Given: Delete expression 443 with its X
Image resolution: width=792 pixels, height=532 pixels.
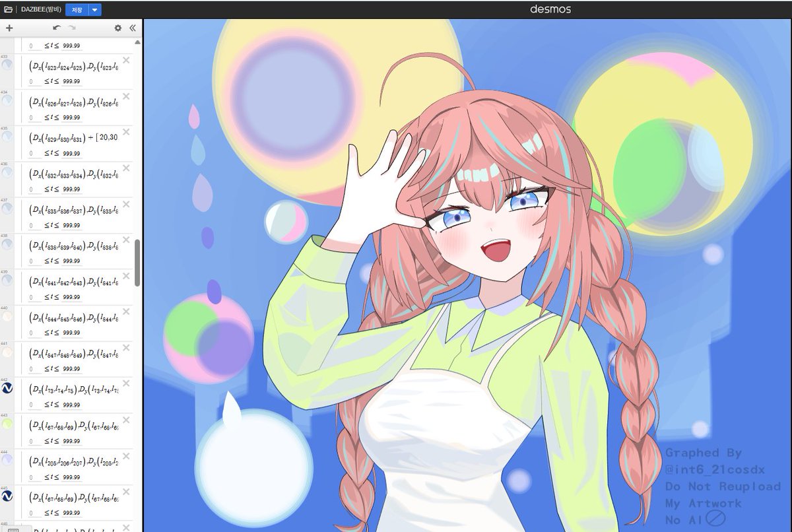Looking at the screenshot, I should click(x=126, y=420).
